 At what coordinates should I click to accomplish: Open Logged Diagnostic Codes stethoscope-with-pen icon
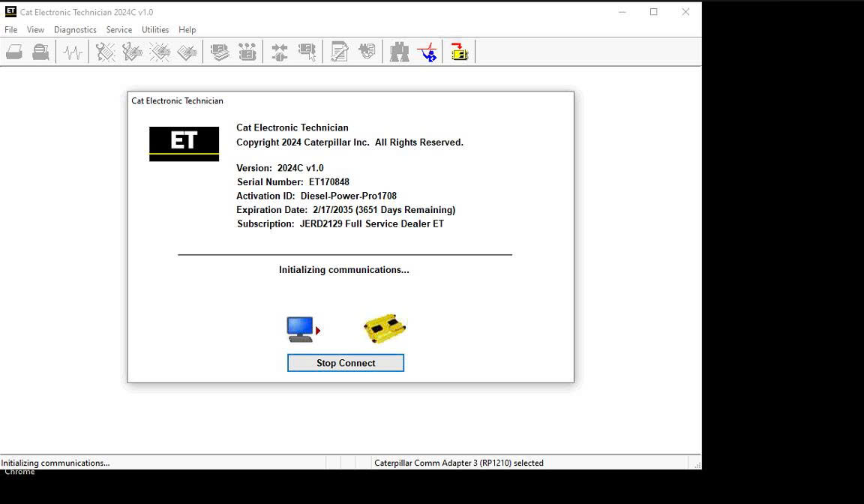pos(132,52)
